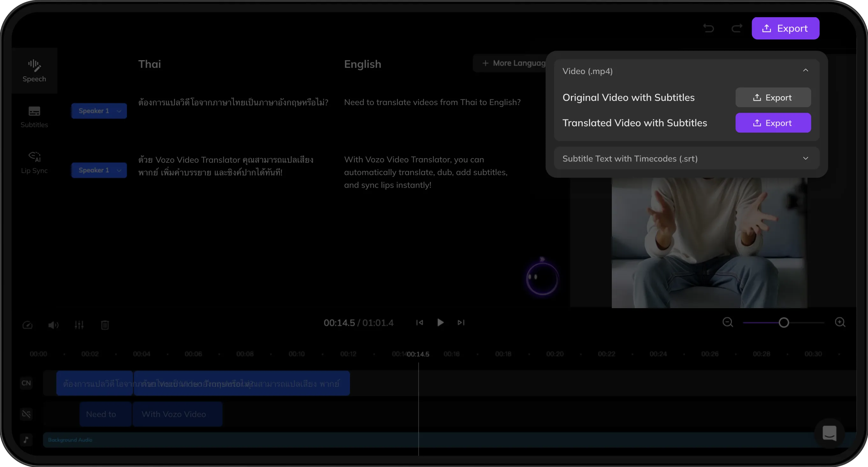
Task: Click the 00:04 mark on timeline ruler
Action: point(141,354)
